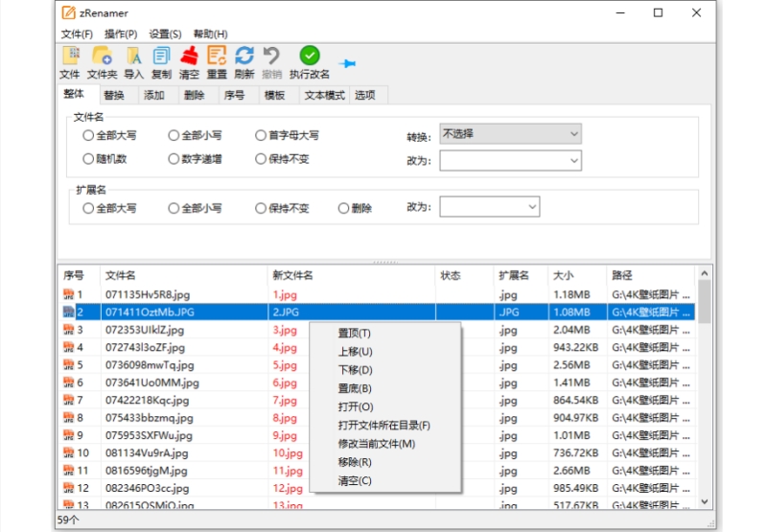
Task: Select 全部小写 radio under 文件名
Action: tap(174, 135)
